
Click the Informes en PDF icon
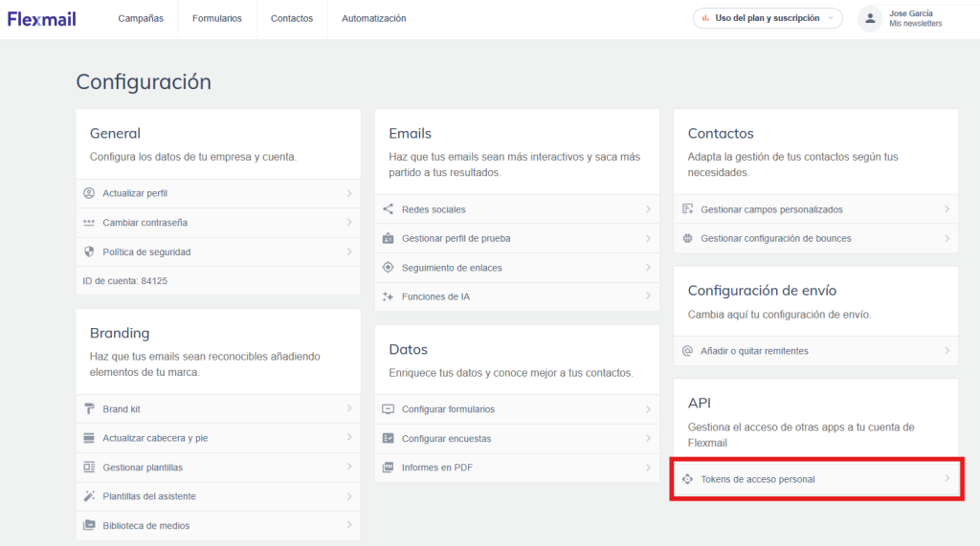pyautogui.click(x=389, y=468)
